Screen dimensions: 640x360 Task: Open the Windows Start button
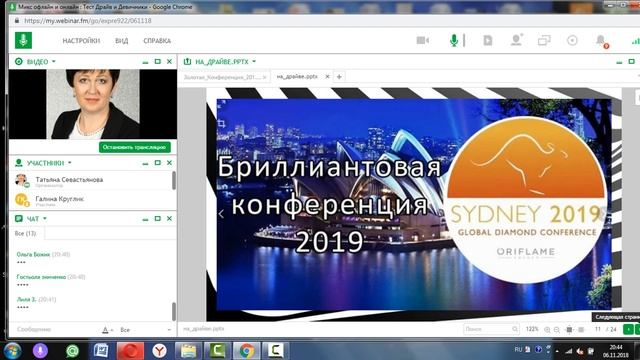[13, 351]
